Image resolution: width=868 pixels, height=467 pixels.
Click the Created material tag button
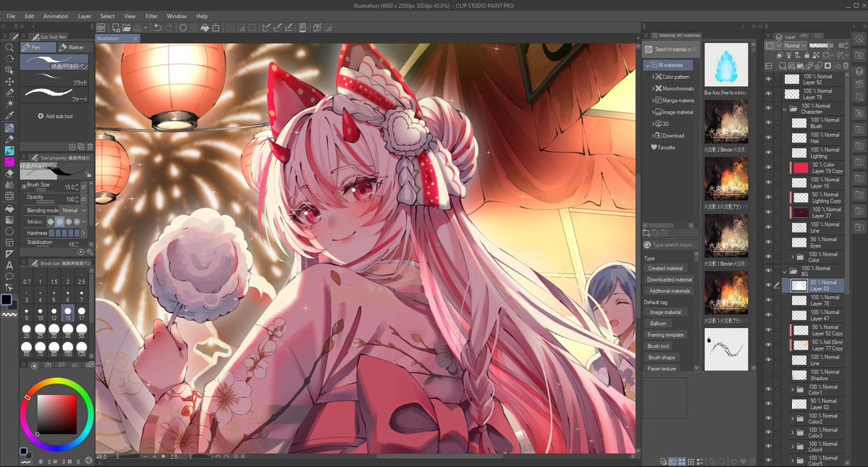coord(665,269)
